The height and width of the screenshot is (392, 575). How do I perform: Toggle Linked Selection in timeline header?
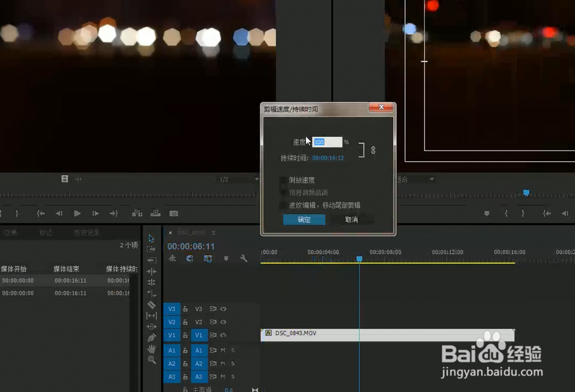[x=208, y=259]
